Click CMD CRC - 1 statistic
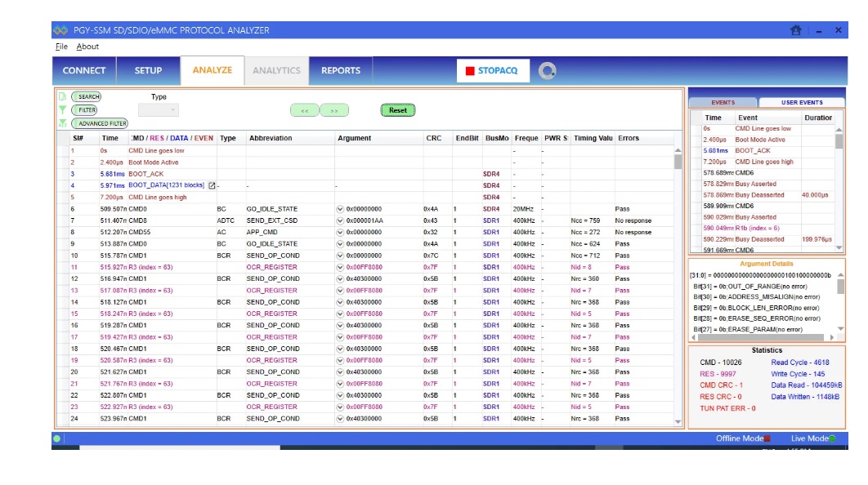The width and height of the screenshot is (868, 485). 721,385
